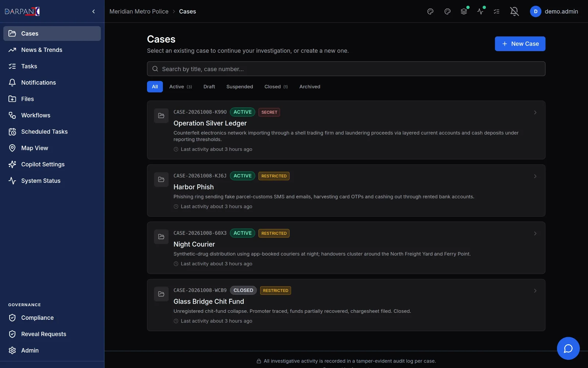Image resolution: width=588 pixels, height=368 pixels.
Task: Expand Night Courier case with its chevron
Action: tap(535, 233)
